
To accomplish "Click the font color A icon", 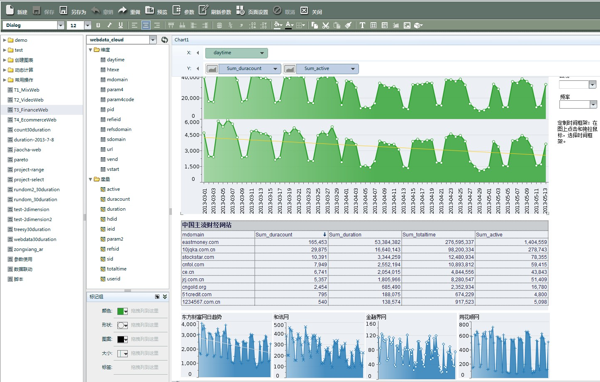I will click(289, 25).
